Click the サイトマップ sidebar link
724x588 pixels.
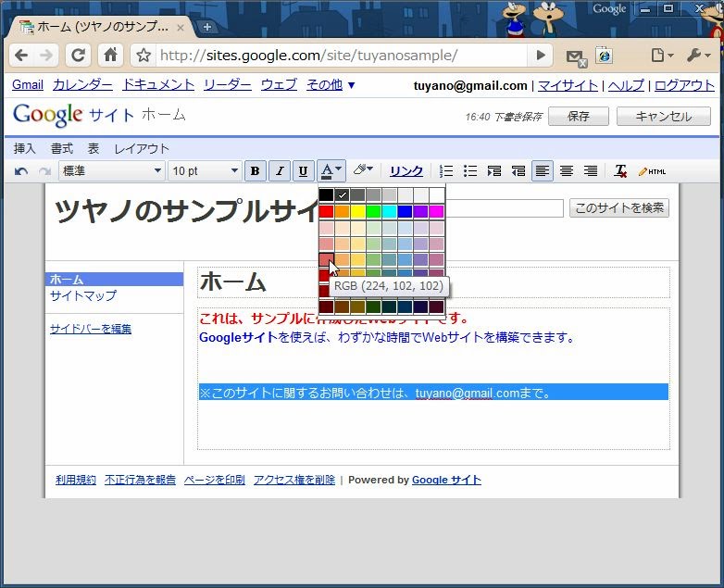[82, 295]
